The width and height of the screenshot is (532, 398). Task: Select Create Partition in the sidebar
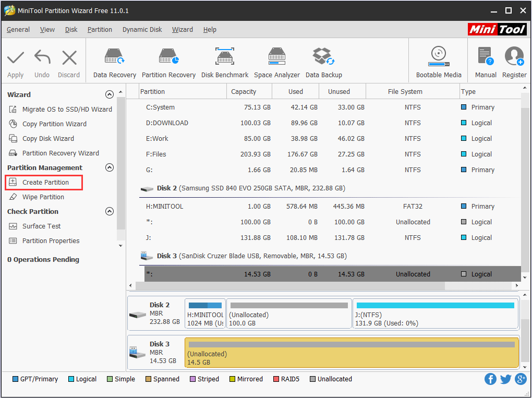pos(44,182)
